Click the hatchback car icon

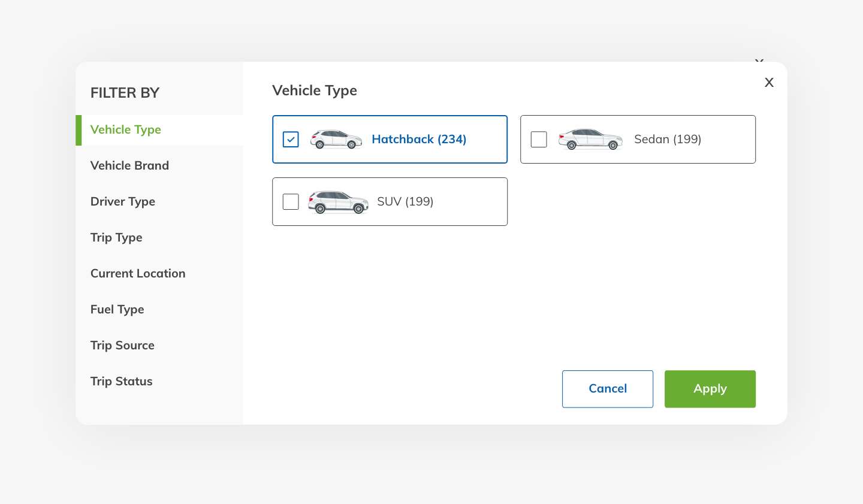click(x=336, y=139)
